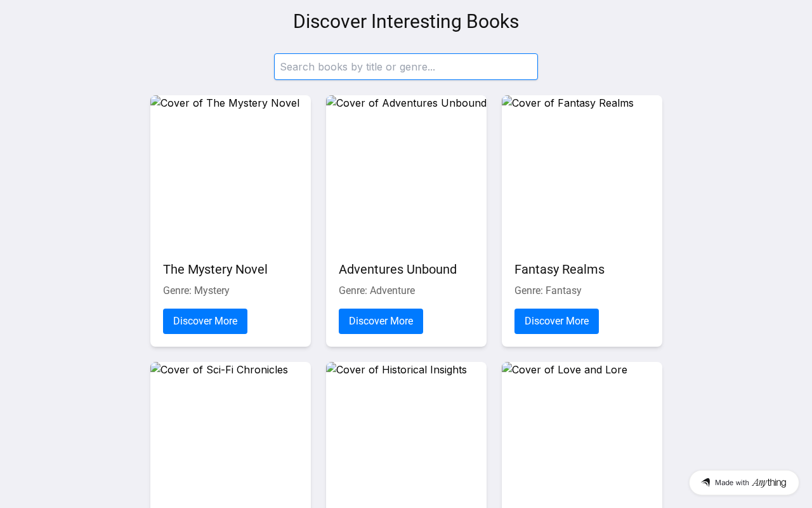Viewport: 812px width, 508px height.
Task: Click the Fantasy Realms book title
Action: (560, 269)
